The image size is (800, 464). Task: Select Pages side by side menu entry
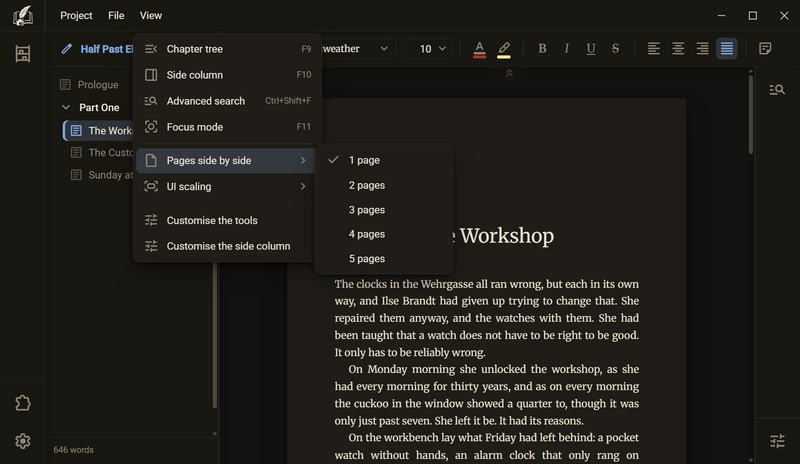point(228,160)
